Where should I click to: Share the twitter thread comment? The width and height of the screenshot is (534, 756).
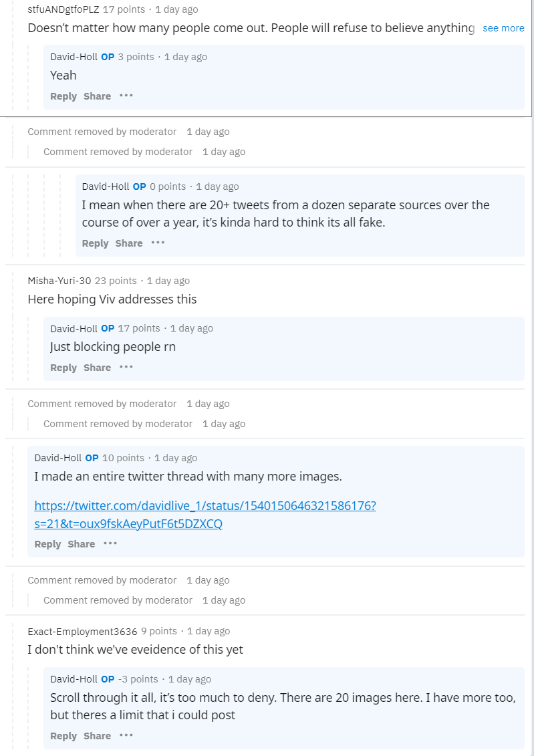(x=82, y=544)
